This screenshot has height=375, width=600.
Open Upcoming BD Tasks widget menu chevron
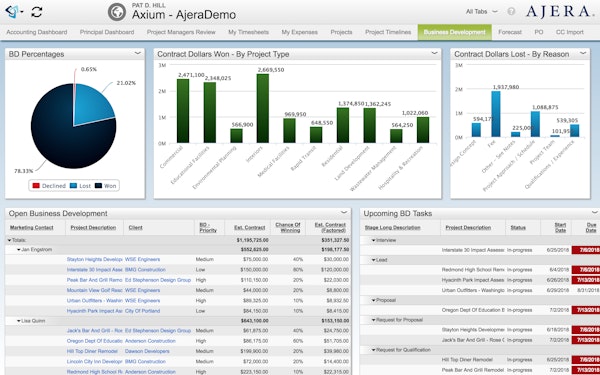click(595, 212)
